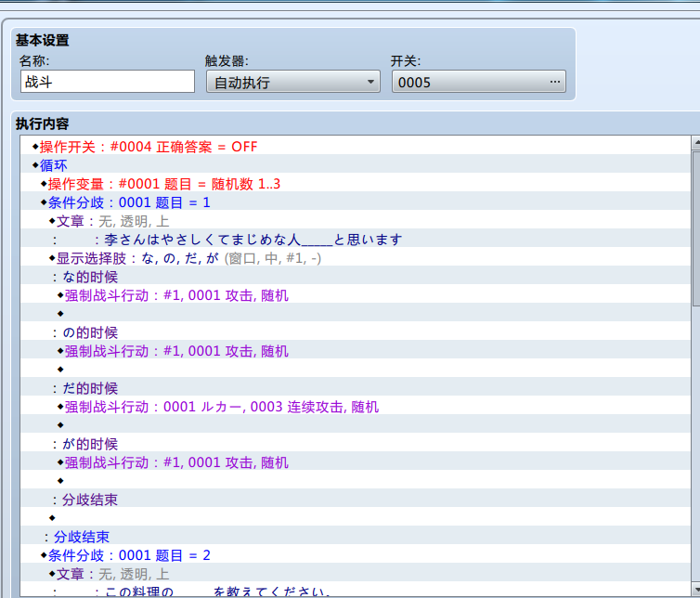The height and width of the screenshot is (598, 700).
Task: Select the text line 李さんはやさしくてまじめな人
Action: pos(355,240)
